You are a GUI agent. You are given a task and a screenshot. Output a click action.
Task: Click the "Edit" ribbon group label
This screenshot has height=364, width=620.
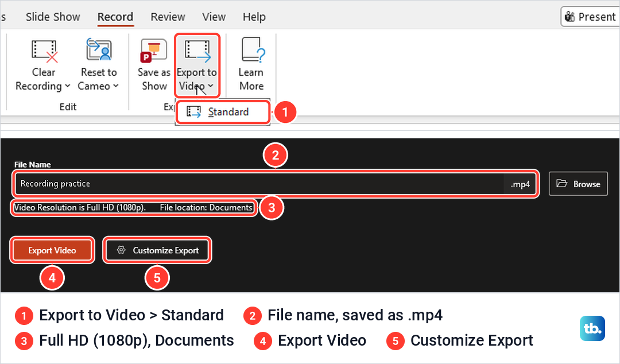pyautogui.click(x=68, y=107)
